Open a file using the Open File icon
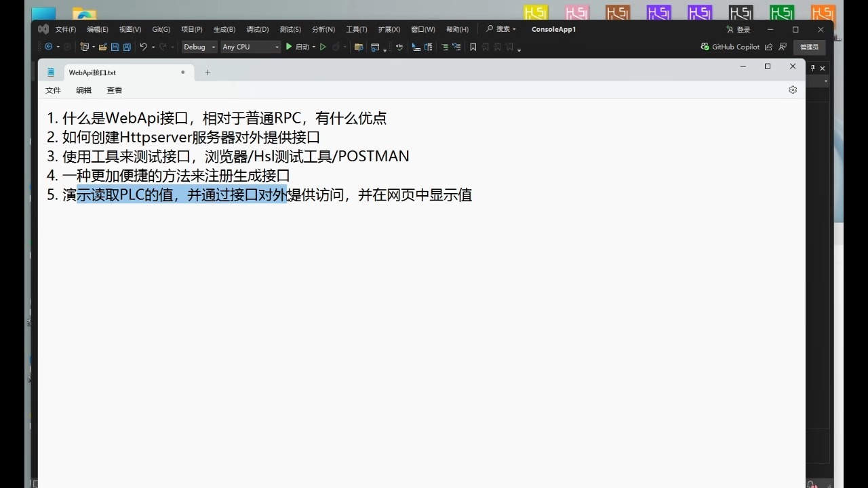The image size is (868, 488). [102, 47]
